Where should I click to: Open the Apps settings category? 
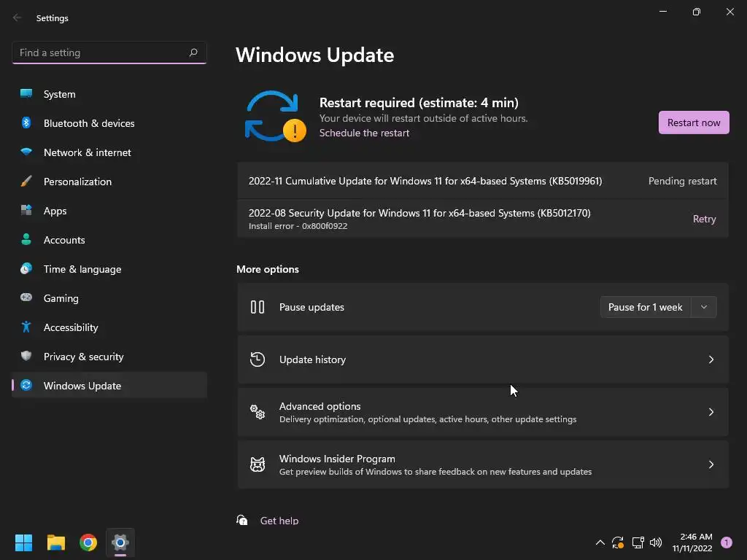pos(109,211)
